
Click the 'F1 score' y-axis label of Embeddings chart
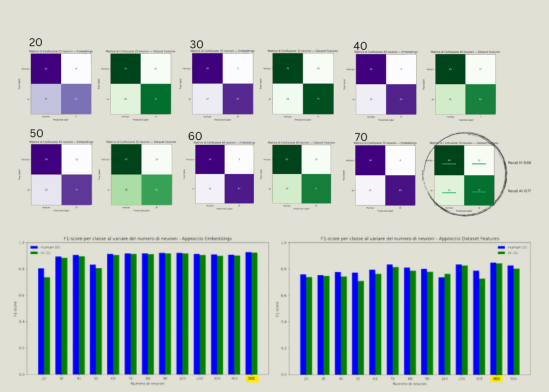[x=15, y=309]
